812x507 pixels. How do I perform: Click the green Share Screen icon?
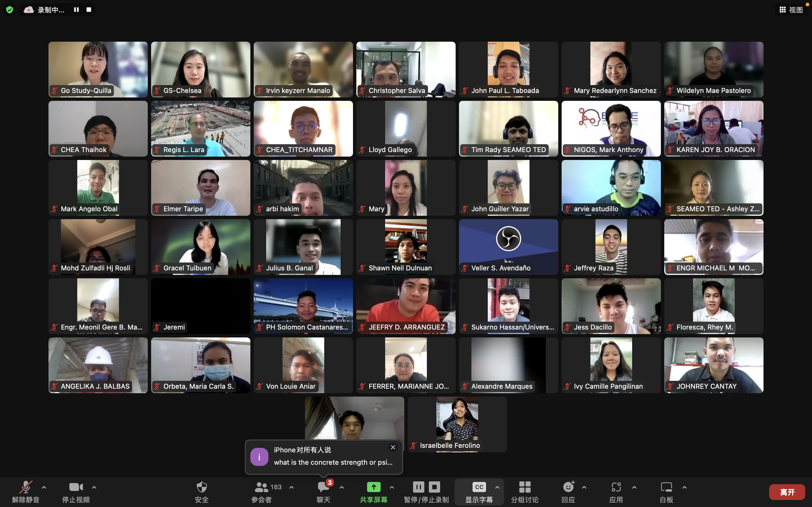click(x=374, y=487)
